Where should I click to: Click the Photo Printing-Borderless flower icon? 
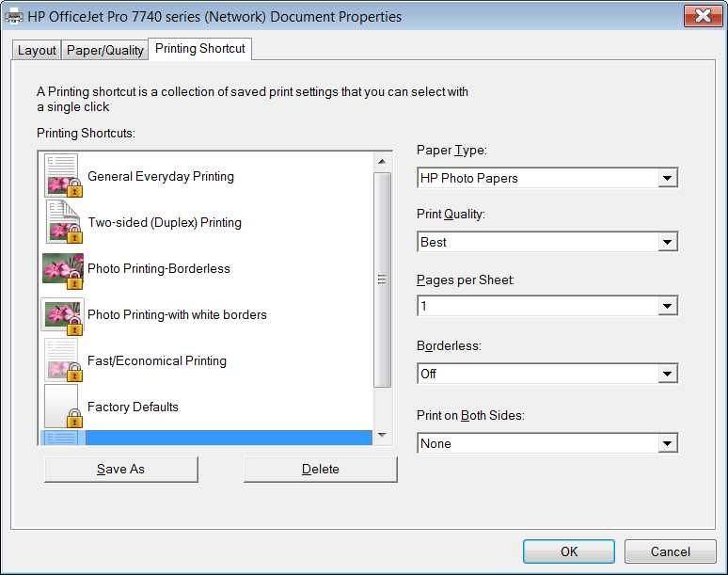[x=63, y=271]
